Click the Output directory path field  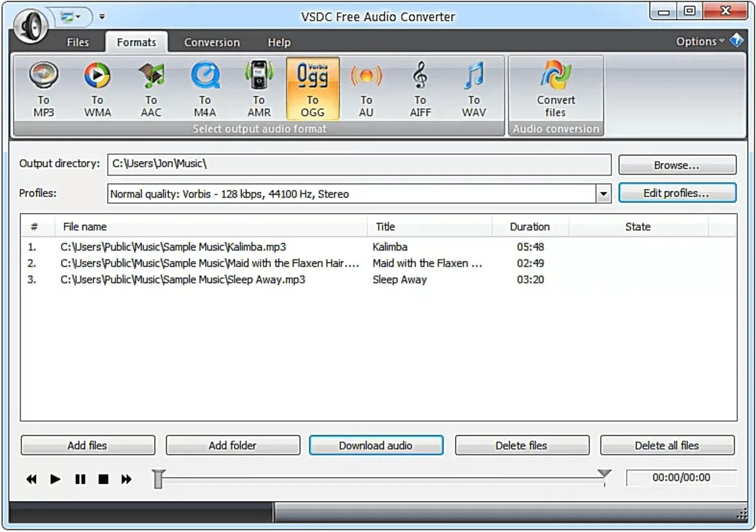359,165
